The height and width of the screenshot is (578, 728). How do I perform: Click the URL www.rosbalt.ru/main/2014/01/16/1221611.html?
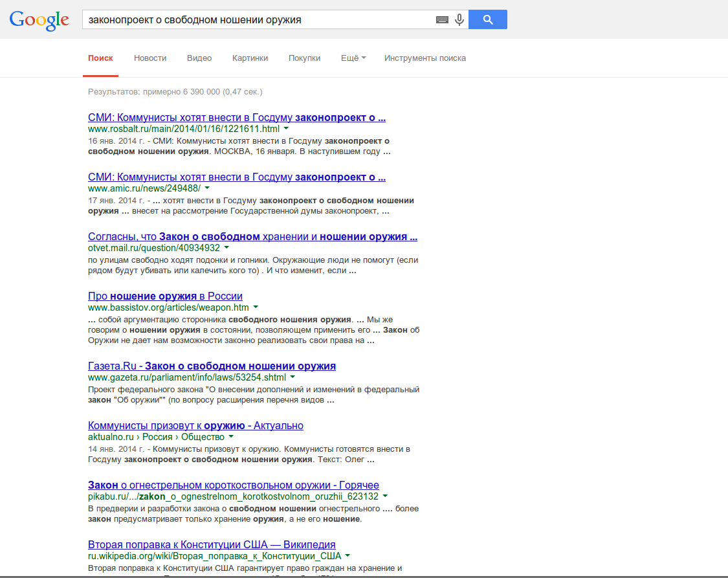pos(184,129)
